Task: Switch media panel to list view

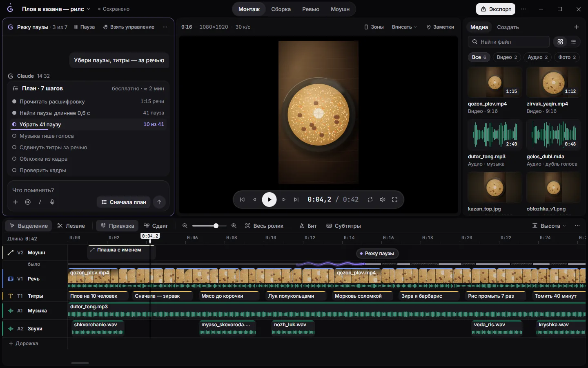Action: click(x=573, y=42)
